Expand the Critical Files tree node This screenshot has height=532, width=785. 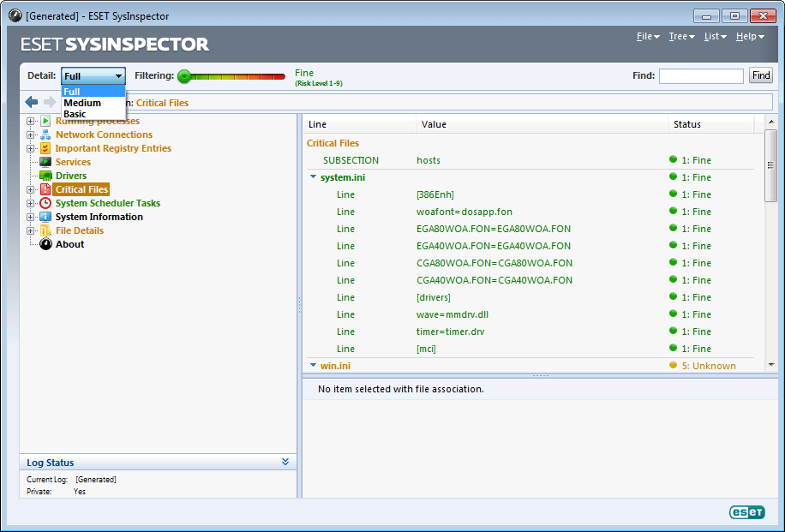pyautogui.click(x=31, y=189)
